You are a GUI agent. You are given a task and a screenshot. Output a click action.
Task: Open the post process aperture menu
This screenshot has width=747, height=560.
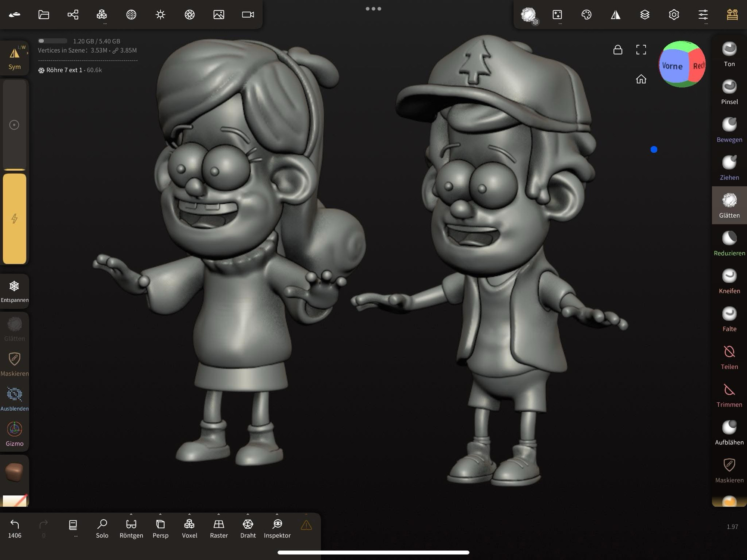pos(189,15)
